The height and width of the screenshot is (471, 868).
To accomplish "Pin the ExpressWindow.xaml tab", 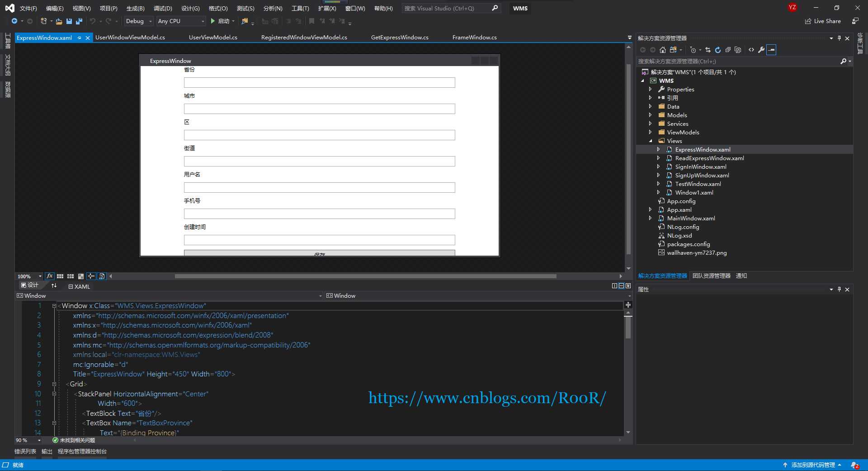I will [x=80, y=38].
